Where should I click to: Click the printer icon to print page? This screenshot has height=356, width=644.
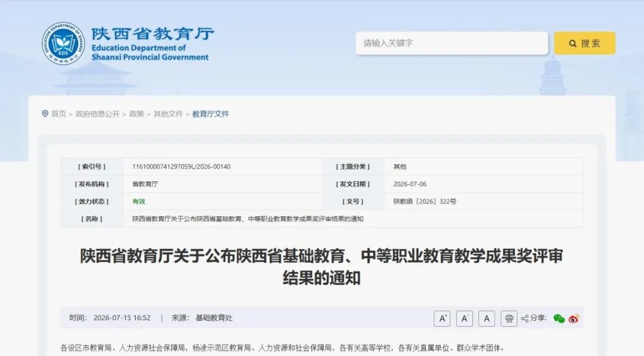point(509,318)
